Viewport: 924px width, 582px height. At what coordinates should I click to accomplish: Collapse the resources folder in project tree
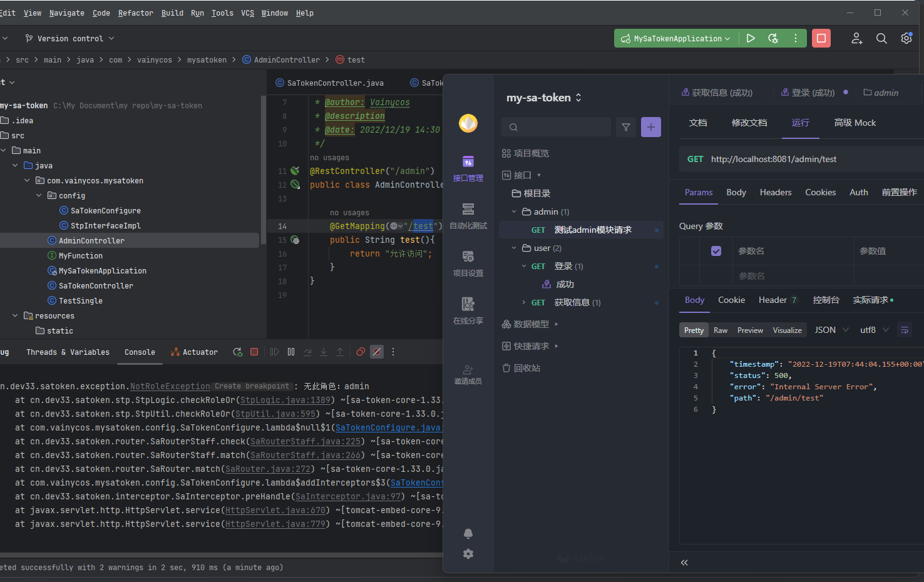pyautogui.click(x=15, y=315)
